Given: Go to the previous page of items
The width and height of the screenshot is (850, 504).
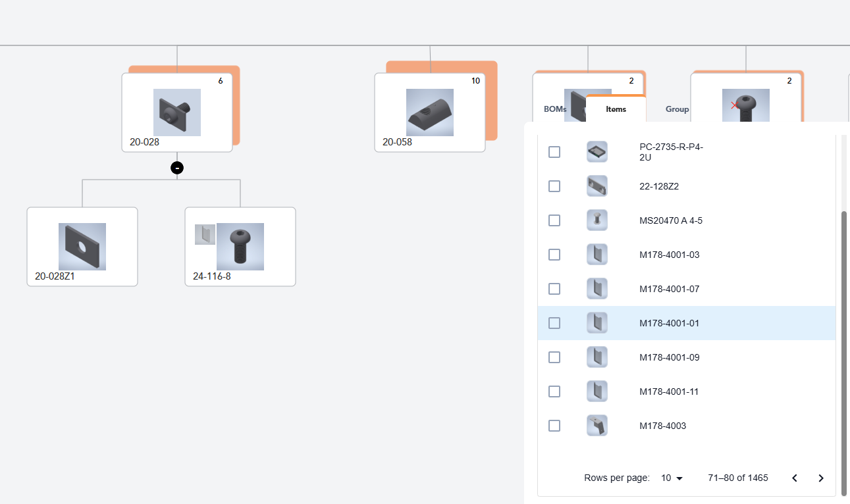Looking at the screenshot, I should point(794,478).
